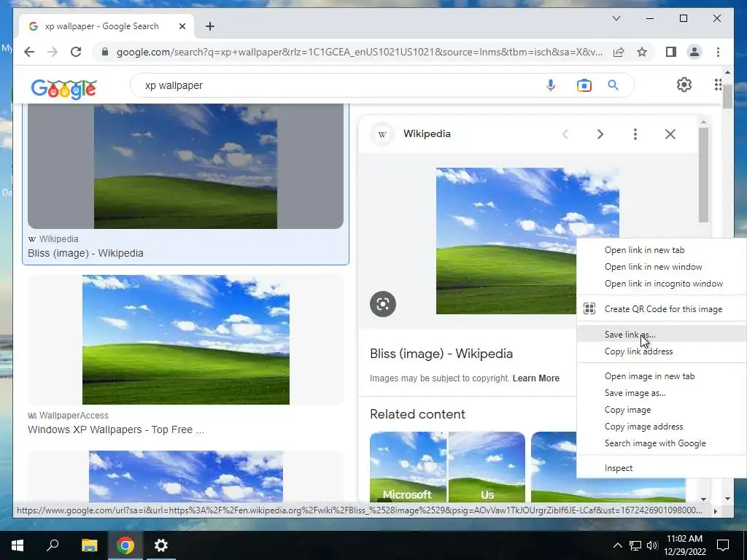Click the grayed-out forward navigation arrow
This screenshot has height=560, width=747.
click(x=53, y=52)
